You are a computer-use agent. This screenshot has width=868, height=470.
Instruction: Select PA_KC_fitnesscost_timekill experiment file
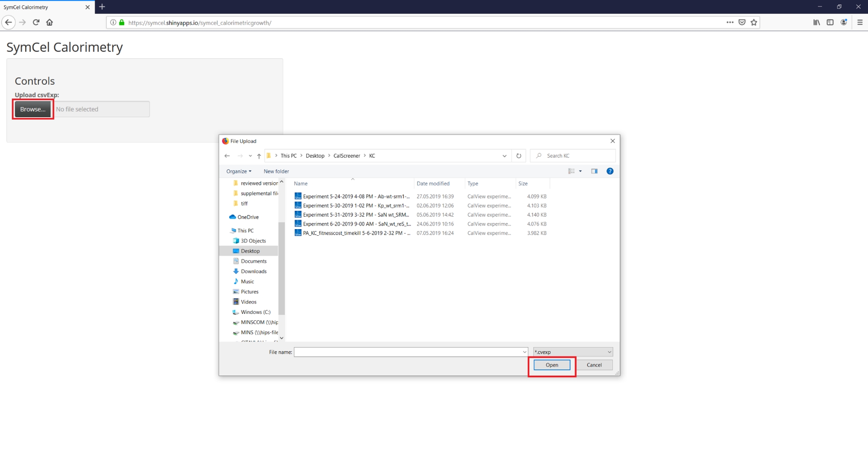(356, 233)
